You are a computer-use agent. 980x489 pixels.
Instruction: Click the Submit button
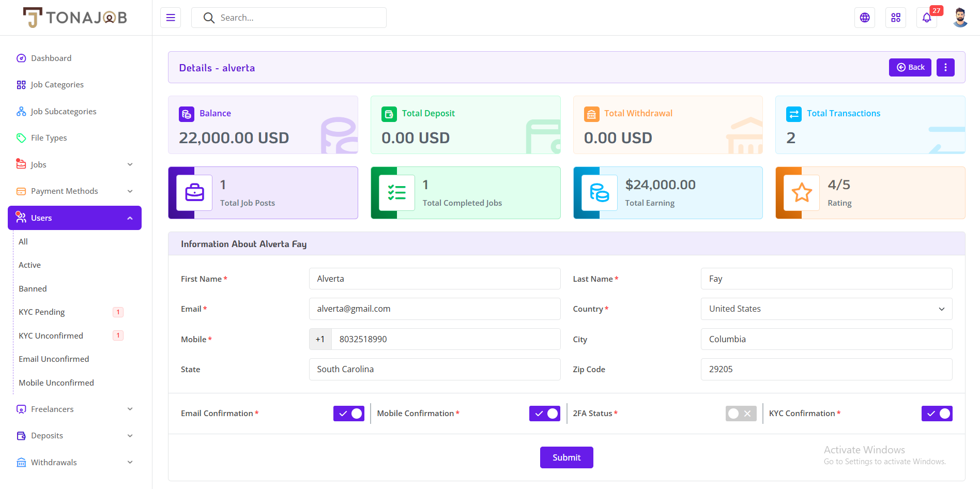click(566, 457)
